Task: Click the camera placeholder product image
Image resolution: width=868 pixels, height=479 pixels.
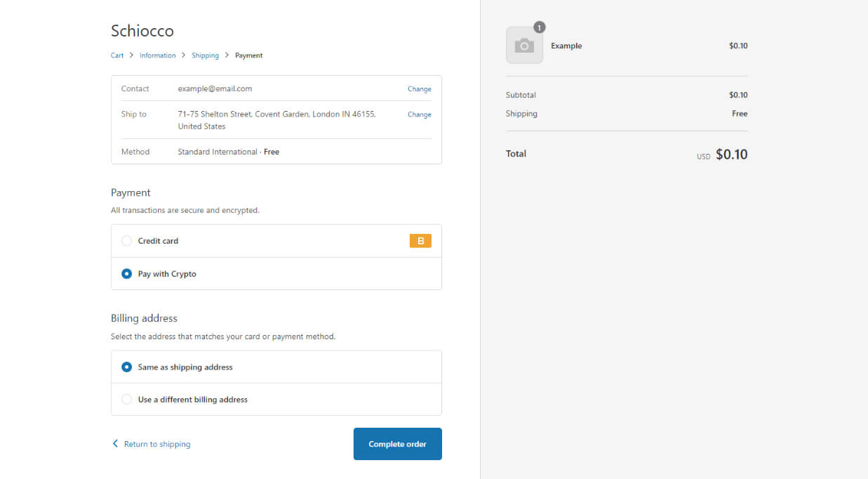Action: coord(524,46)
